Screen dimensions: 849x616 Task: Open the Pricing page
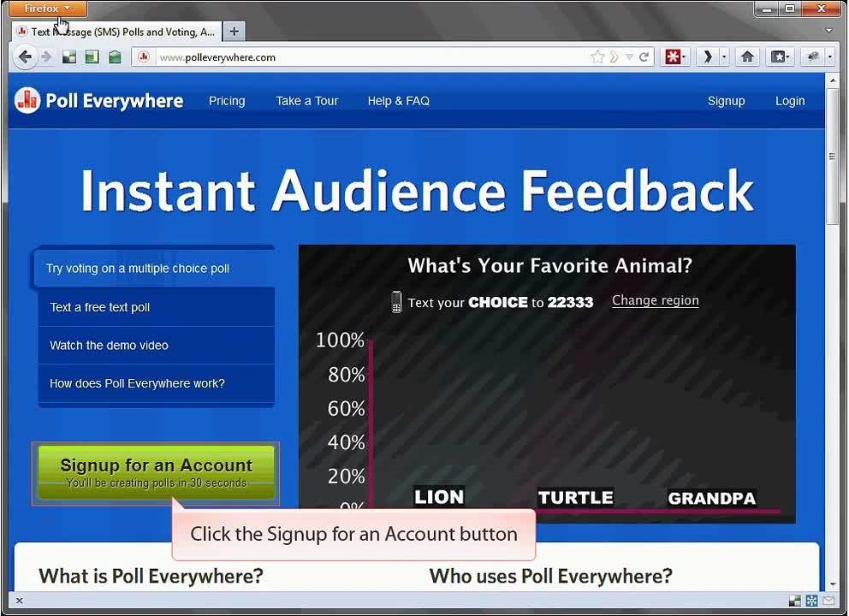pos(227,101)
